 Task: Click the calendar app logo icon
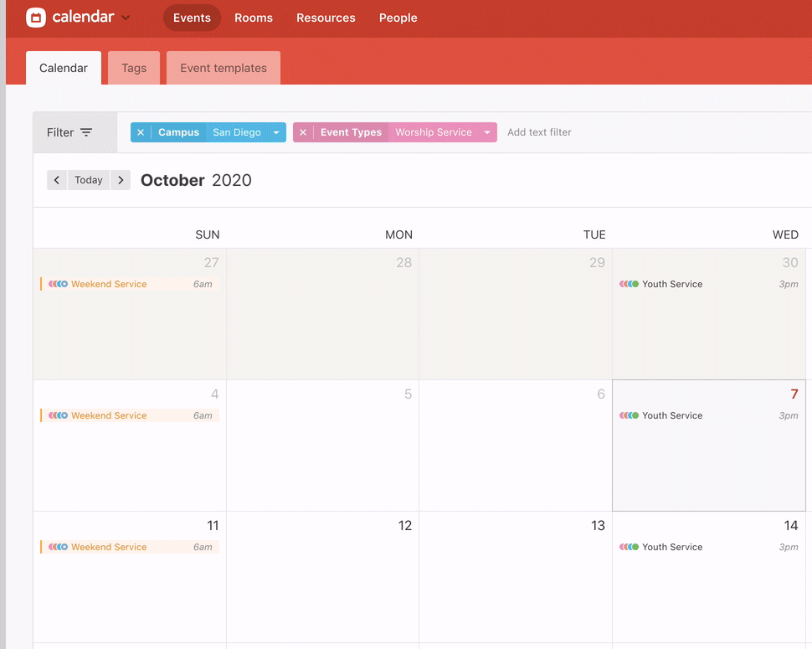[36, 18]
